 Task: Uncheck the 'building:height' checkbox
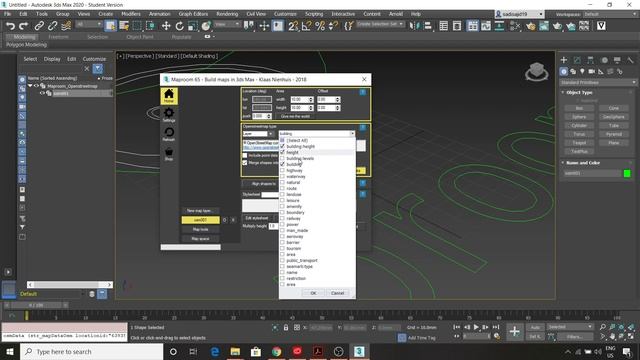coord(282,146)
